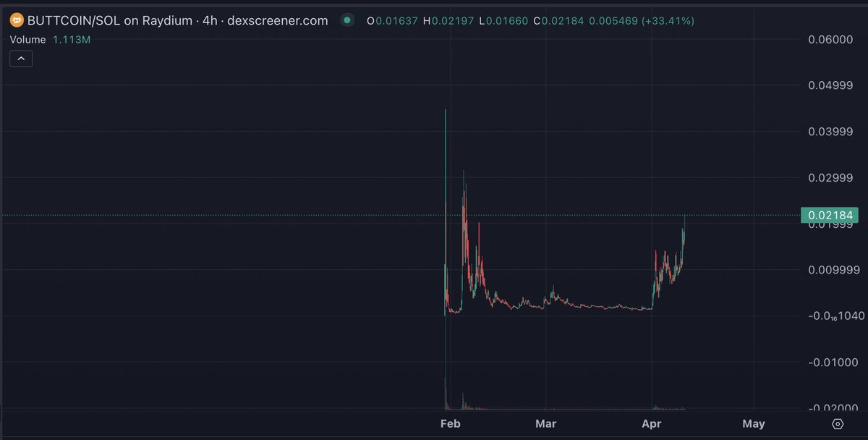Click the Mar date axis label

546,424
